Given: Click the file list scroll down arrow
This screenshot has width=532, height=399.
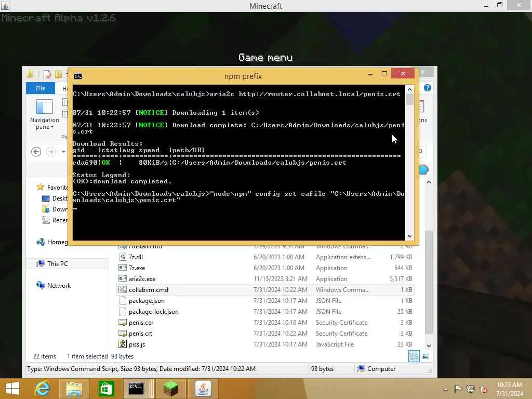Looking at the screenshot, I should click(x=429, y=345).
